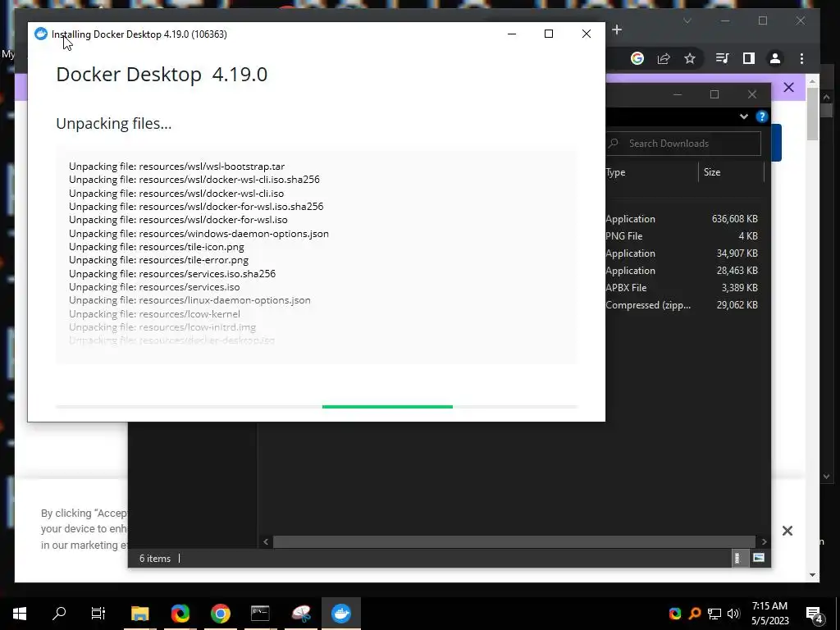
Task: Open File Explorer help icon
Action: (x=761, y=116)
